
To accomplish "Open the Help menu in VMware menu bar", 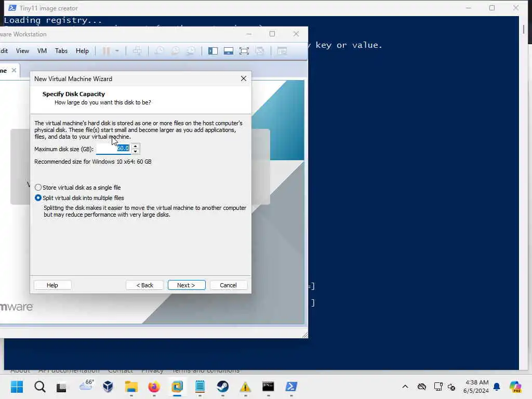I will [82, 51].
